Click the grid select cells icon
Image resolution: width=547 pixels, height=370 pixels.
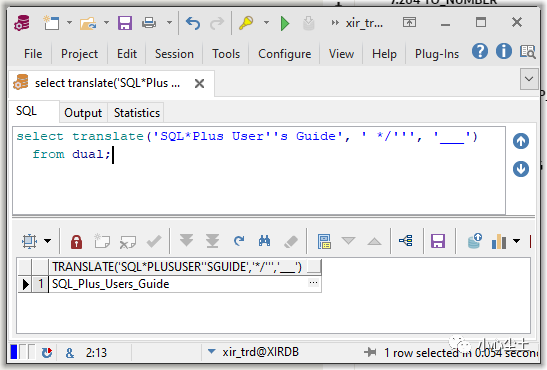(29, 241)
